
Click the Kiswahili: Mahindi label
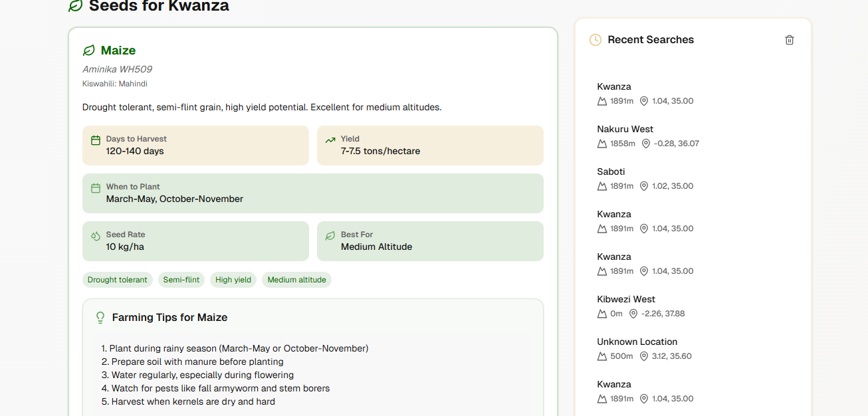115,84
